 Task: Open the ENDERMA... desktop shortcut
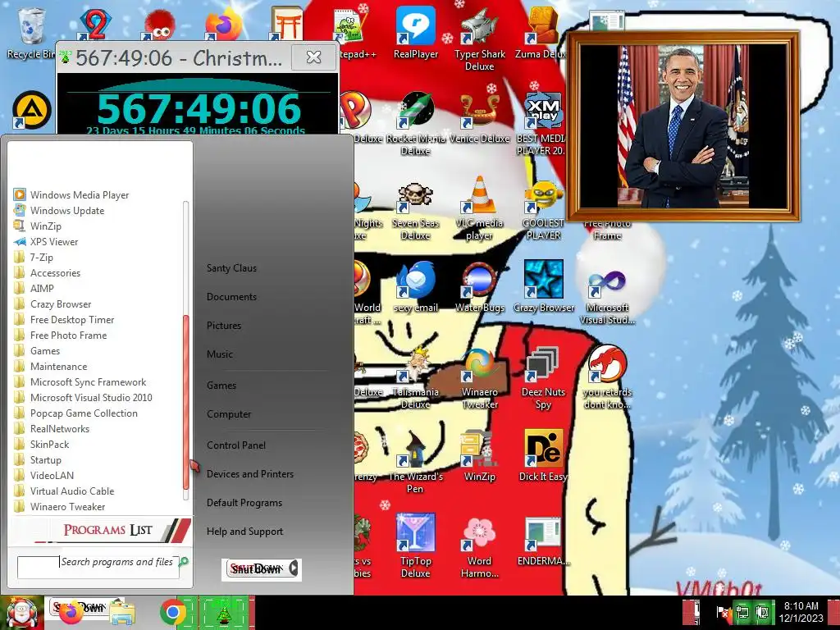543,541
